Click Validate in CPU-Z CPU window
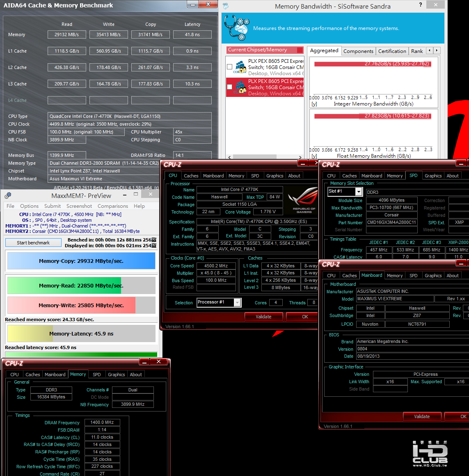 263,317
